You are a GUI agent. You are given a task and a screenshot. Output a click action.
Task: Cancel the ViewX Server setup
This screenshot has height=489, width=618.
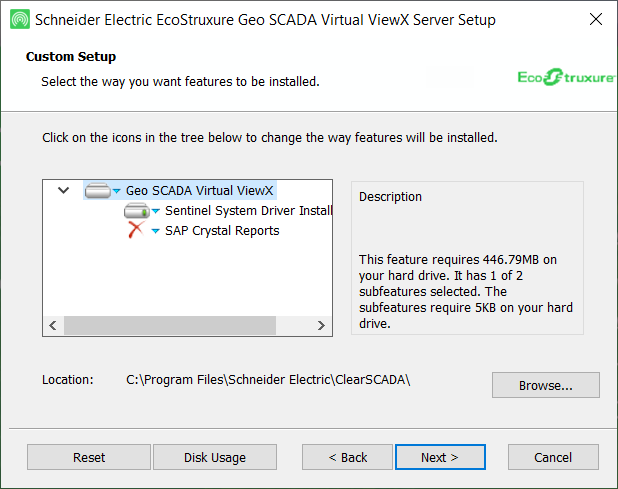553,457
